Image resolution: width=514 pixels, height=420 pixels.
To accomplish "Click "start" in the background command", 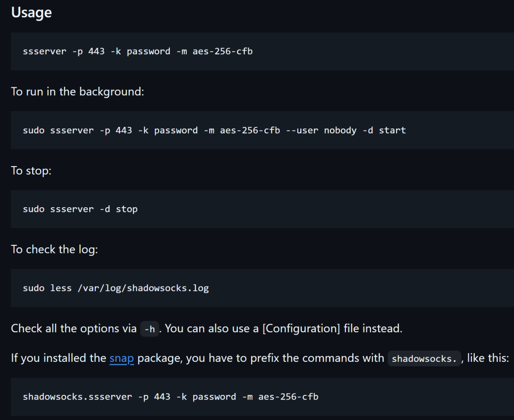I will (x=392, y=130).
